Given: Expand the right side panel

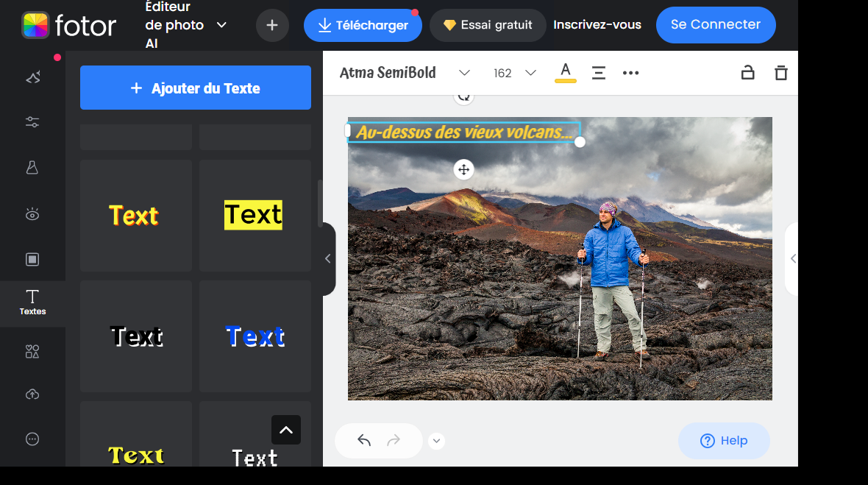Looking at the screenshot, I should click(792, 258).
